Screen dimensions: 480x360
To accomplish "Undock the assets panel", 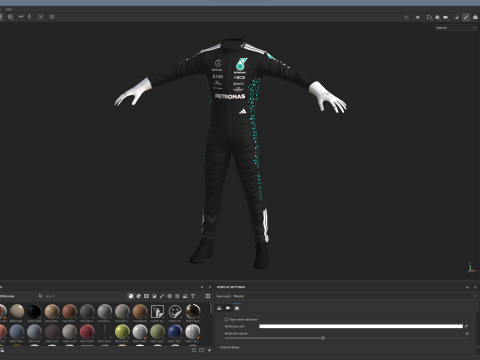I will 202,287.
